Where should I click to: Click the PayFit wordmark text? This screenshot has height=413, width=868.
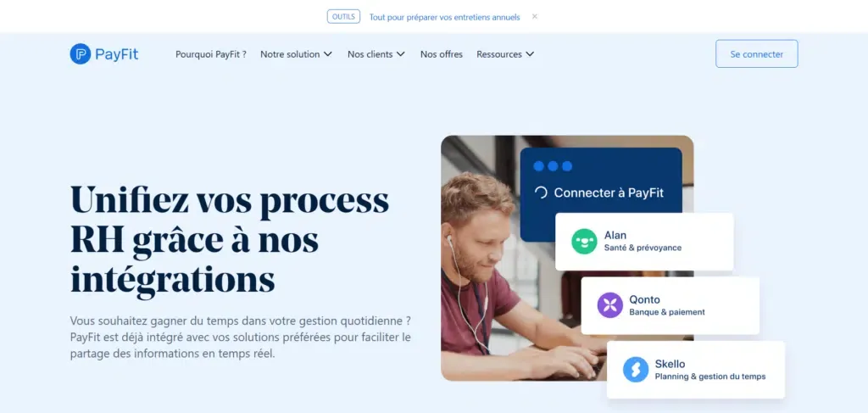click(x=117, y=54)
